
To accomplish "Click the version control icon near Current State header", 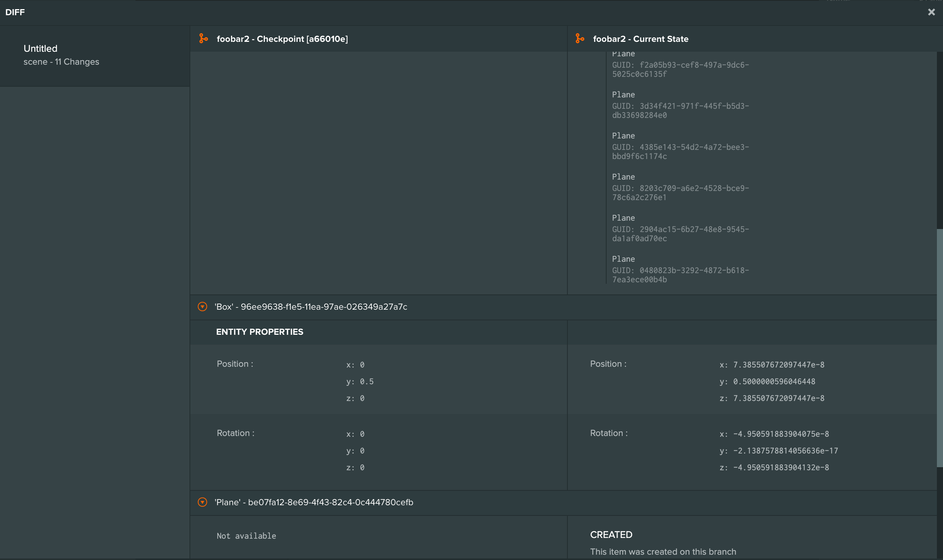I will coord(579,38).
